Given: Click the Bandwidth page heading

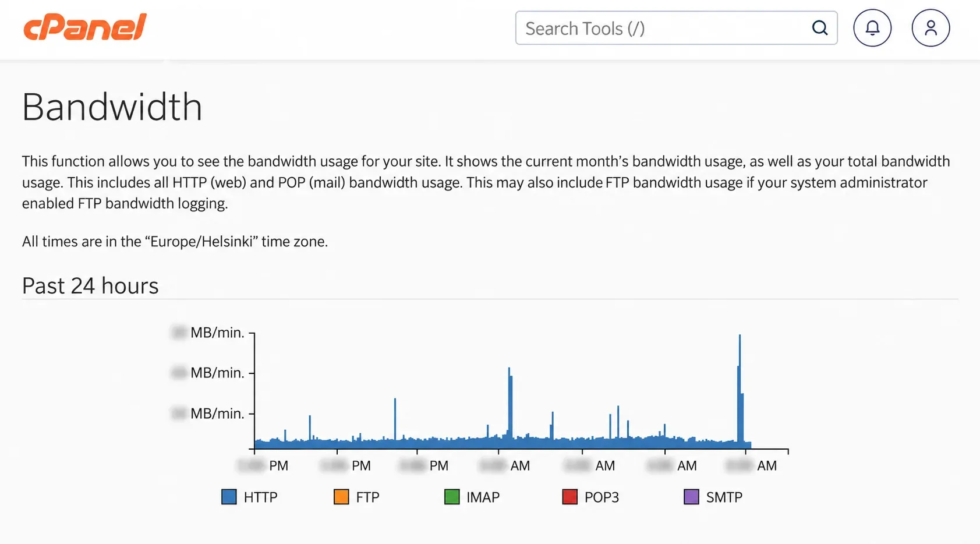Looking at the screenshot, I should pos(112,107).
